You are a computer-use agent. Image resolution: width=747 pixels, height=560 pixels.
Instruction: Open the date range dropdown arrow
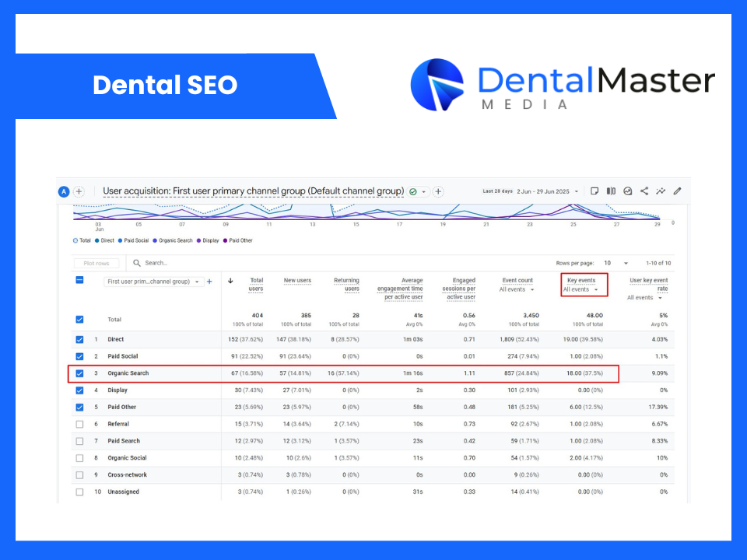coord(576,191)
